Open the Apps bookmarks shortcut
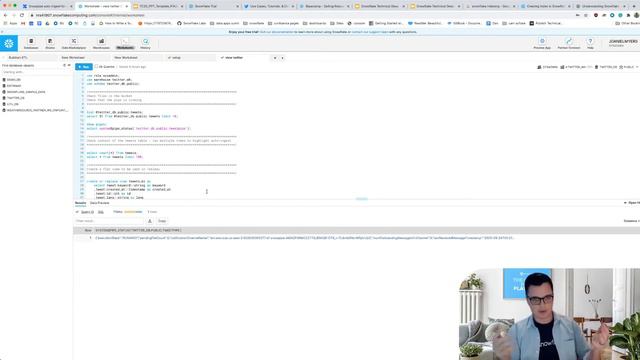The width and height of the screenshot is (640, 360). tap(11, 23)
